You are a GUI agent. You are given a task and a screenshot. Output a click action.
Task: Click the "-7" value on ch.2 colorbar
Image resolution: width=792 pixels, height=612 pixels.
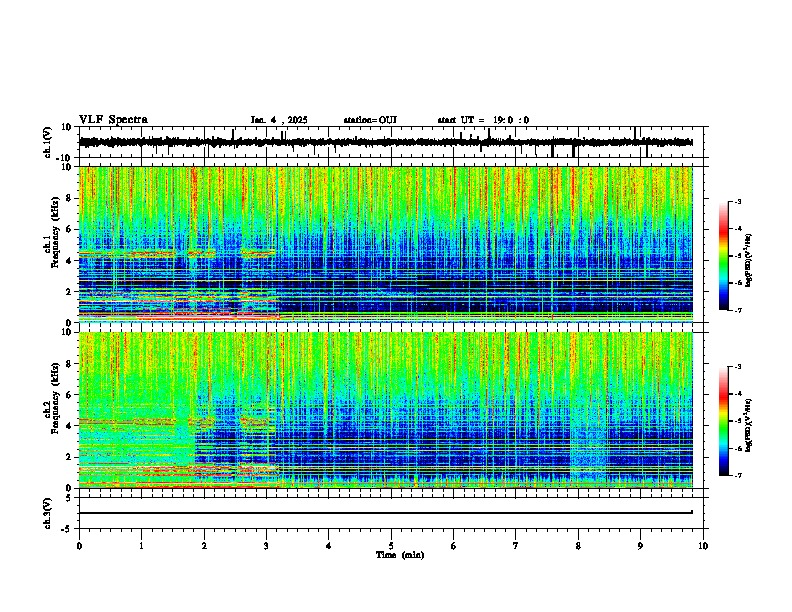click(x=737, y=476)
